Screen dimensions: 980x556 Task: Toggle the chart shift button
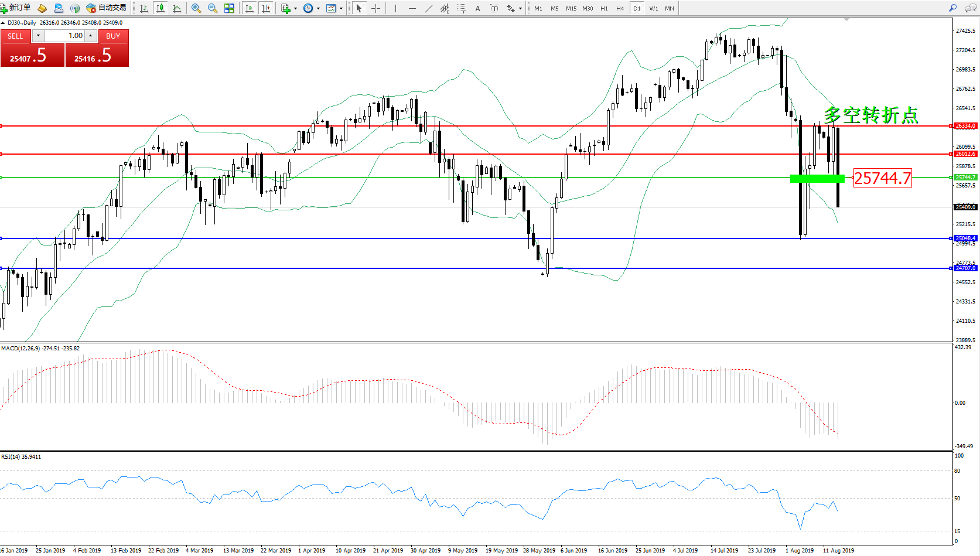(266, 8)
